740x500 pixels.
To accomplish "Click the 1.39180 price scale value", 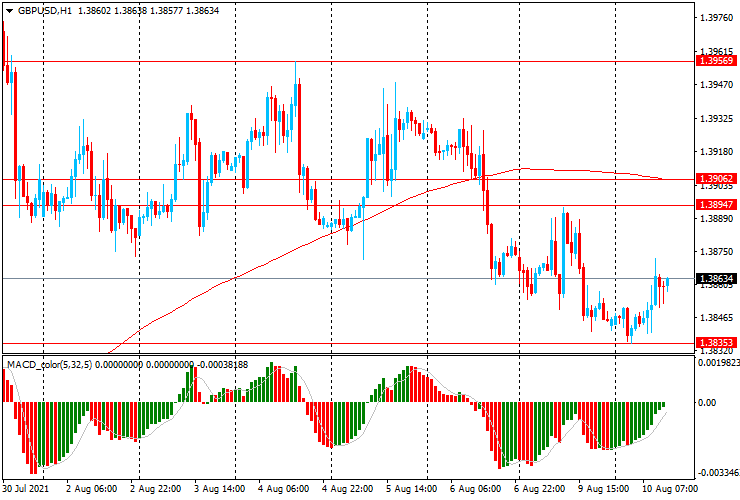I will [x=716, y=152].
